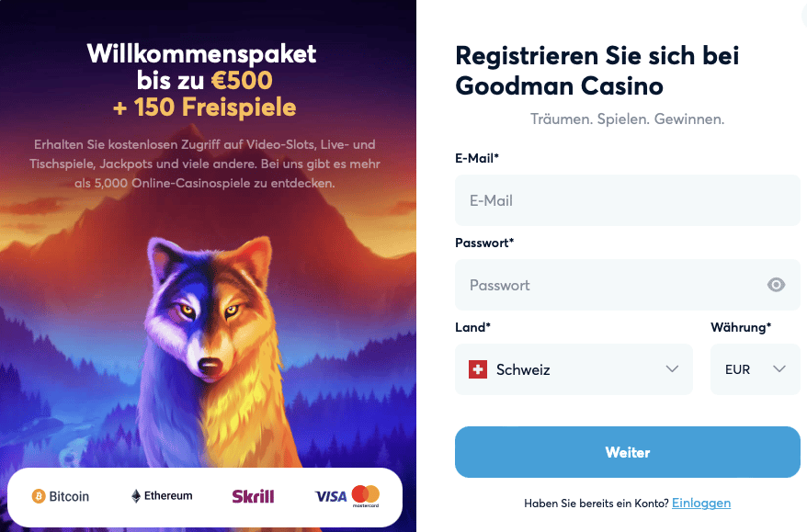Screen dimensions: 807x532
Task: Click inside the E-Mail input field
Action: click(627, 200)
